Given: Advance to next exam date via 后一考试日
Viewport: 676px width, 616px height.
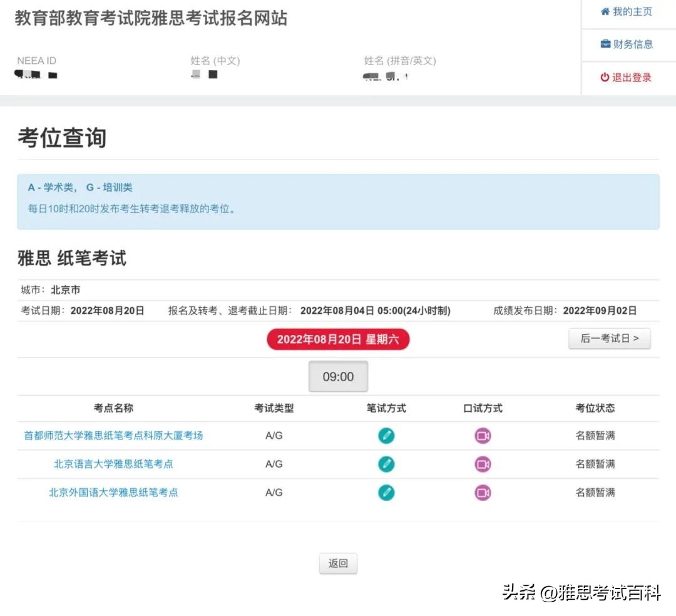Looking at the screenshot, I should pos(610,338).
